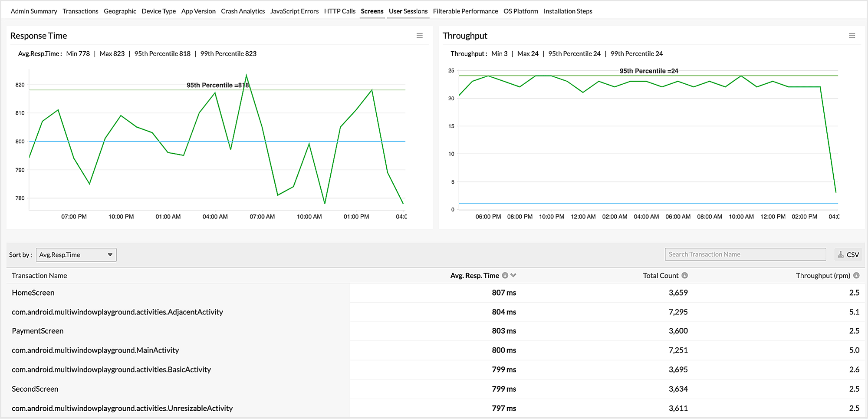Click info icon next to Avg. Resp. Time
Image resolution: width=868 pixels, height=419 pixels.
(505, 275)
